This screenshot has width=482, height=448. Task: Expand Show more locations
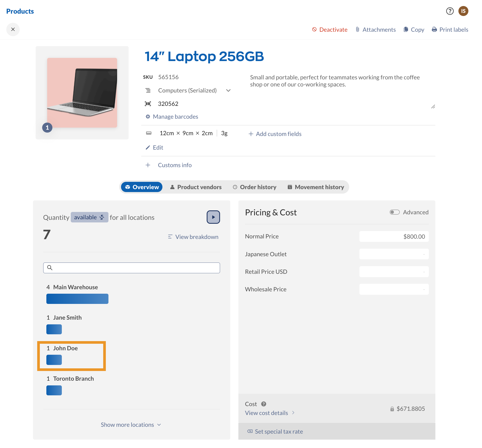[x=131, y=425]
